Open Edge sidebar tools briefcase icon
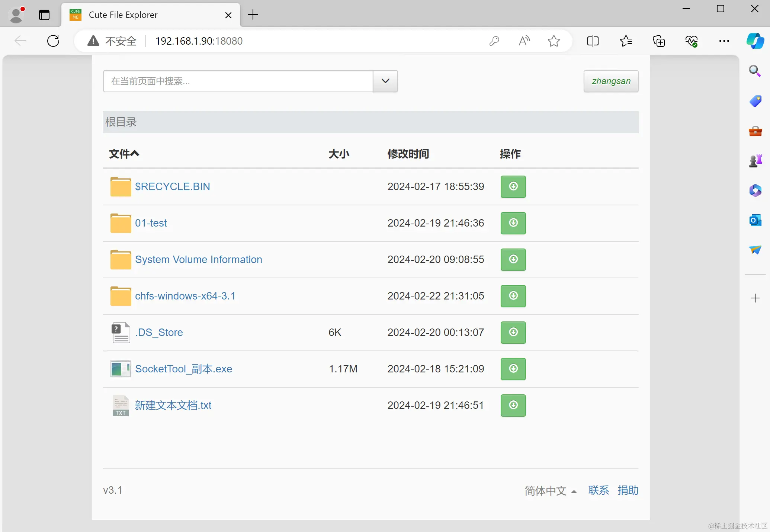The width and height of the screenshot is (770, 532). [x=755, y=131]
